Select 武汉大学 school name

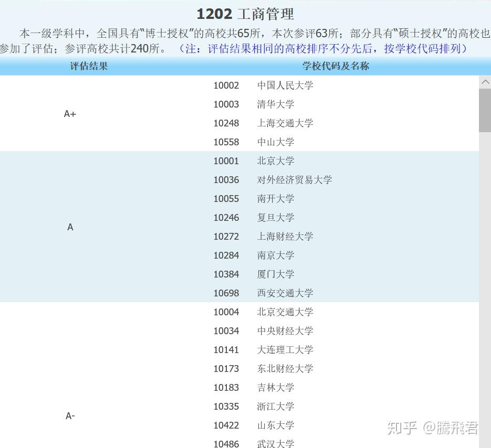[276, 443]
